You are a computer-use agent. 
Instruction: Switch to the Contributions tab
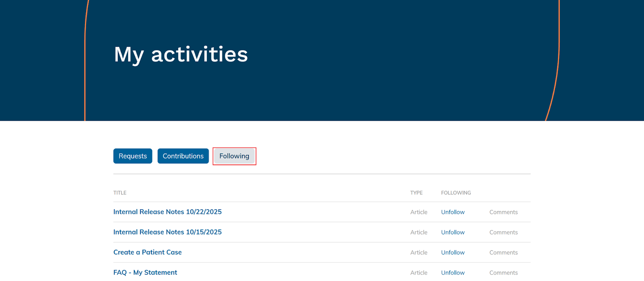click(183, 156)
